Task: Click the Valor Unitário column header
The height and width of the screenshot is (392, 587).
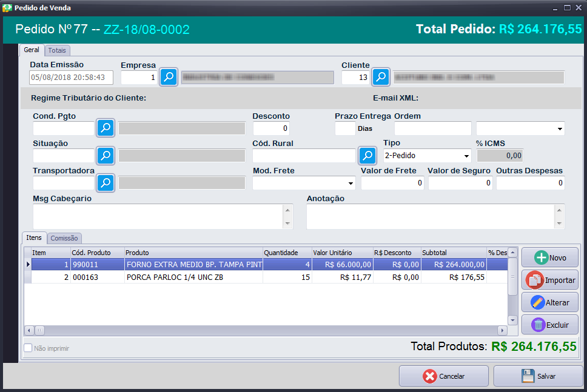Action: pos(343,253)
